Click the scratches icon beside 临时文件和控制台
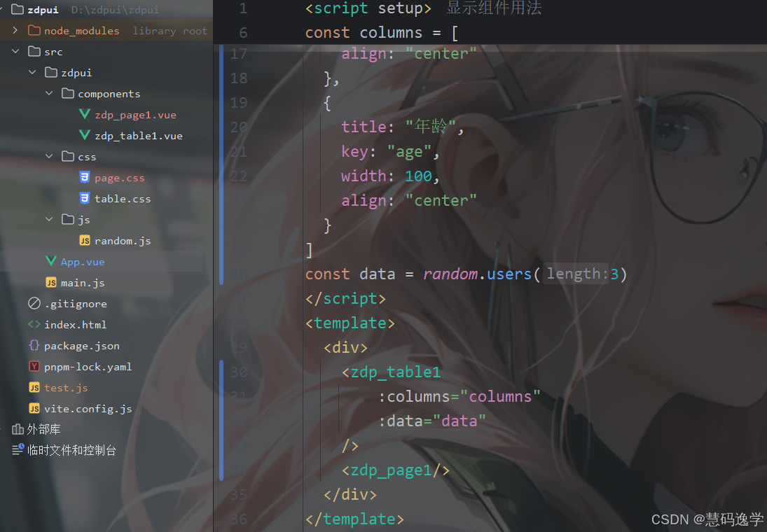The height and width of the screenshot is (532, 767). coord(18,449)
